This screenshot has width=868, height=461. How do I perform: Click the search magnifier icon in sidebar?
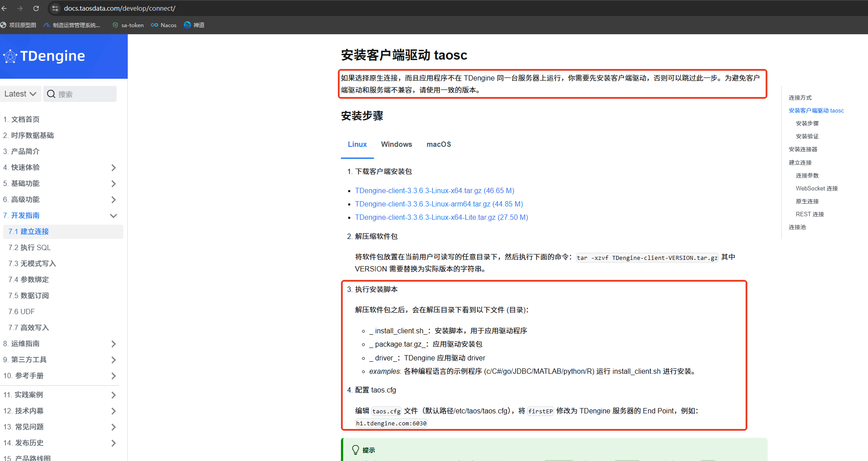pyautogui.click(x=51, y=94)
